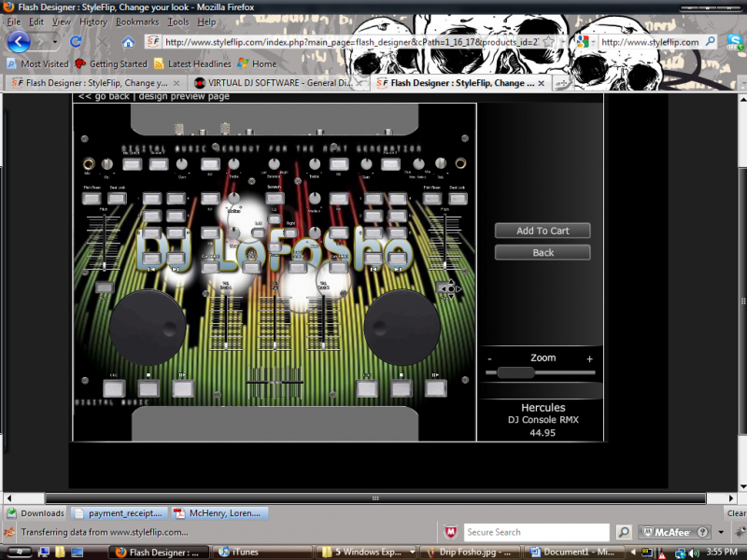
Task: Click the network icon in the system tray
Action: [x=681, y=553]
